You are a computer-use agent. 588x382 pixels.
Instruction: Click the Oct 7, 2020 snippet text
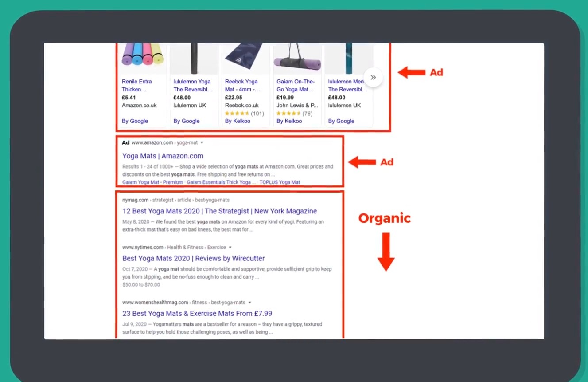(x=227, y=273)
